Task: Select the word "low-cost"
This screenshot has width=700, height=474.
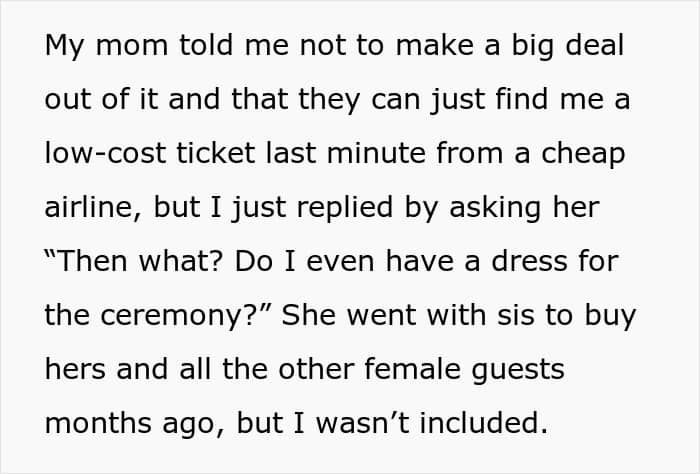Action: (x=105, y=153)
